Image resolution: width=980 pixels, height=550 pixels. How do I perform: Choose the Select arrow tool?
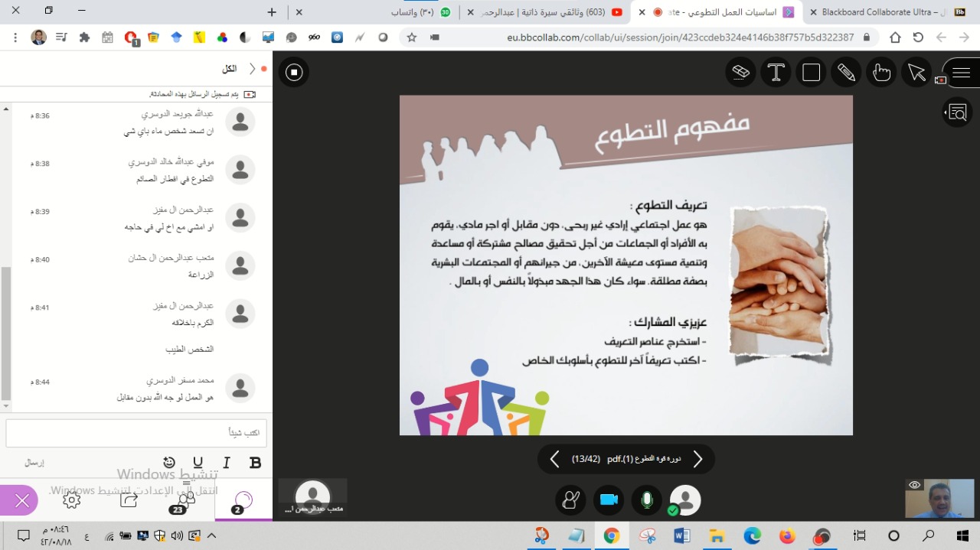pos(916,73)
